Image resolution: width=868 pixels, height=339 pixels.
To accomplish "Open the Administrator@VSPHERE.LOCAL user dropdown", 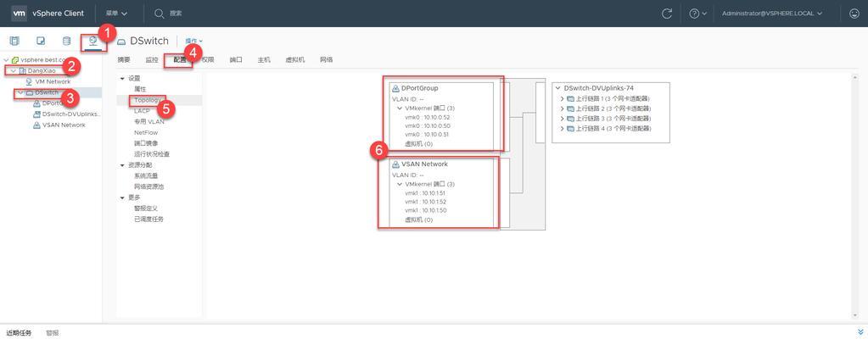I will coord(771,14).
